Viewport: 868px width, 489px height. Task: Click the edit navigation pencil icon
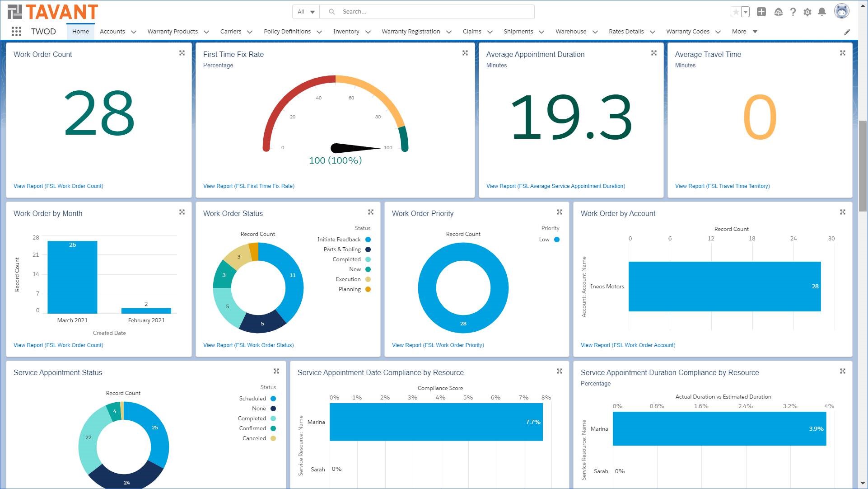[x=847, y=32]
